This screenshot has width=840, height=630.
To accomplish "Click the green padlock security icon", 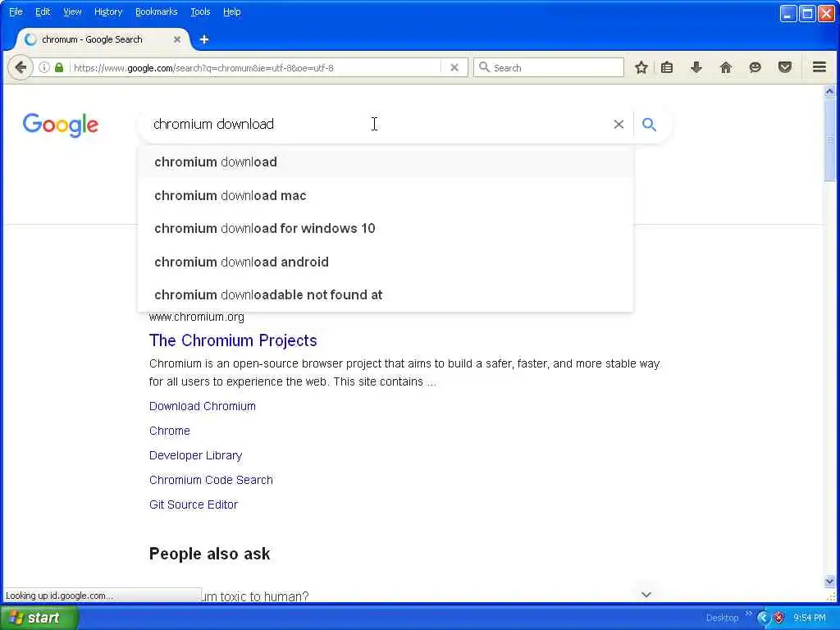I will [59, 67].
